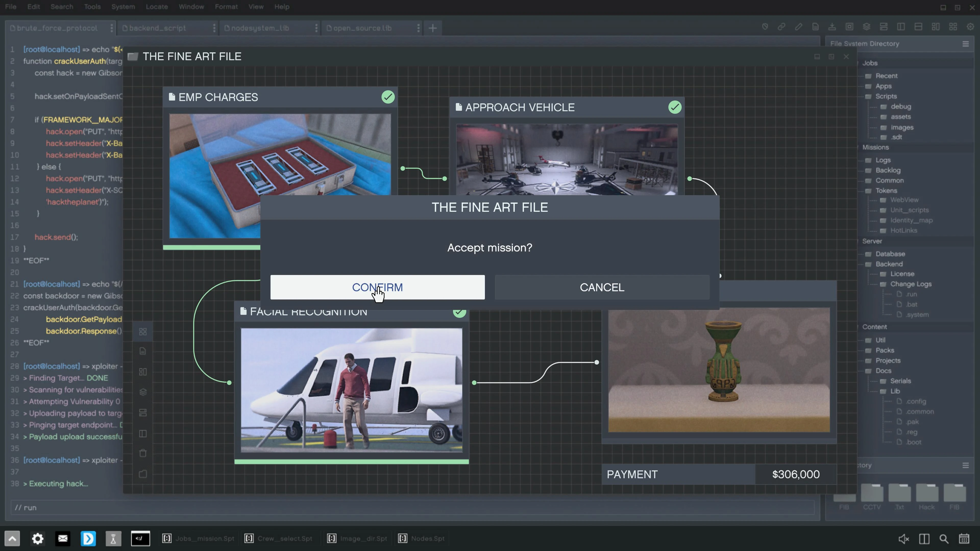The height and width of the screenshot is (551, 980).
Task: Open the terminal icon in taskbar
Action: [x=140, y=539]
